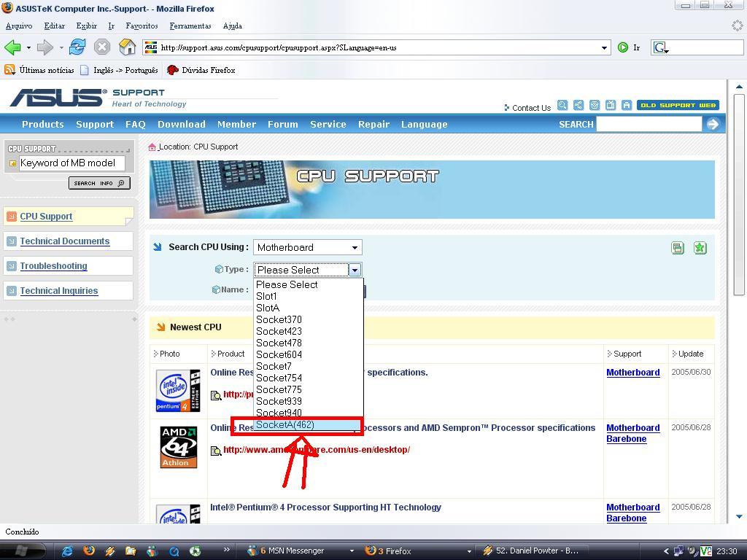Open the Exibir menu

point(86,26)
